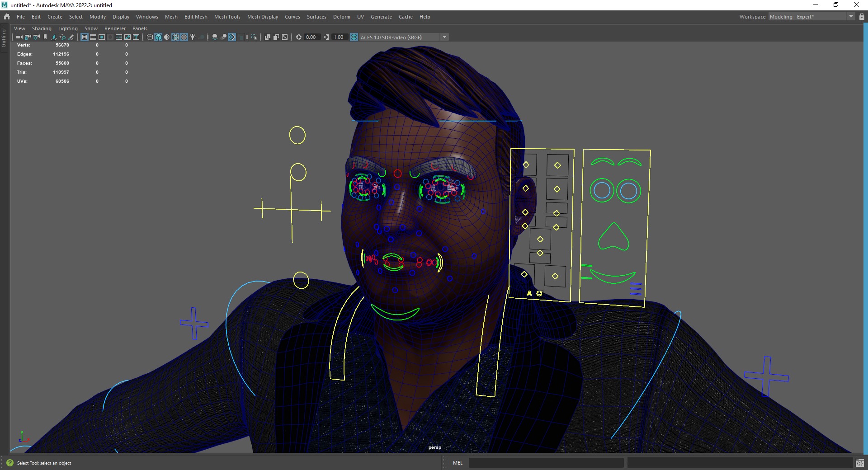Viewport: 868px width, 470px height.
Task: Click the isolate select icon
Action: click(x=254, y=37)
